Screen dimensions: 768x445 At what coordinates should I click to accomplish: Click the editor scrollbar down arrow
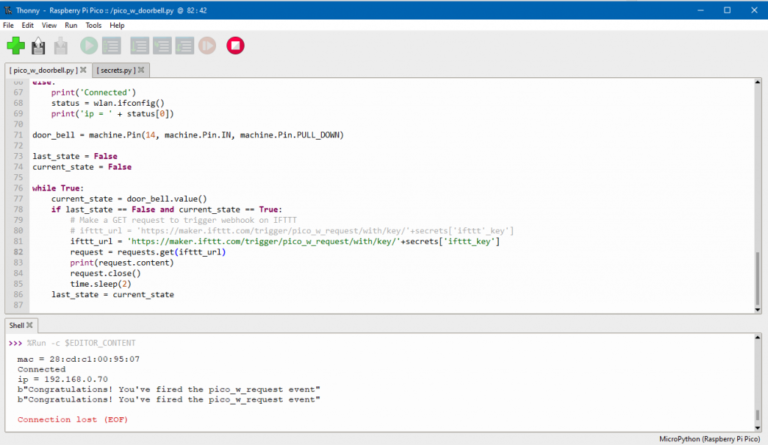pyautogui.click(x=758, y=309)
